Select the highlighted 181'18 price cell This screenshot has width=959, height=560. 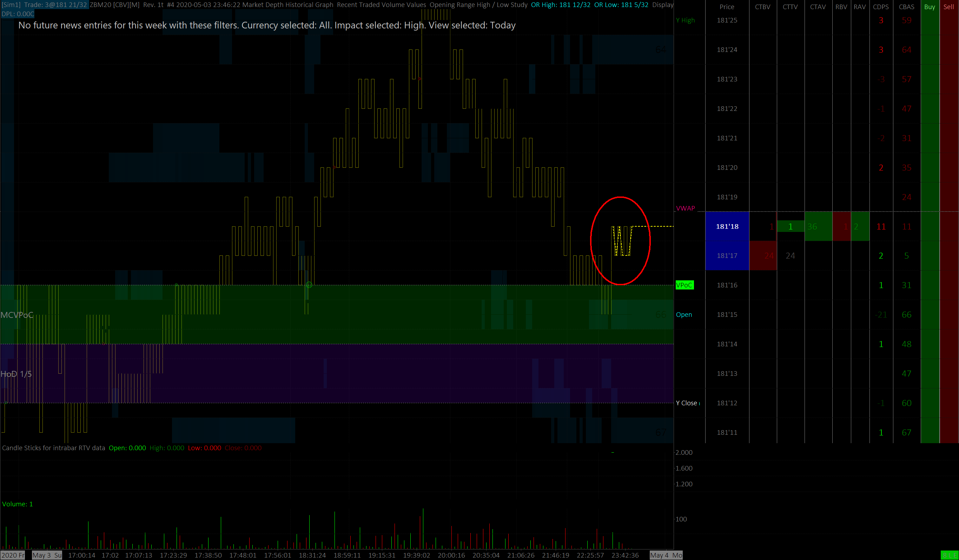coord(727,226)
